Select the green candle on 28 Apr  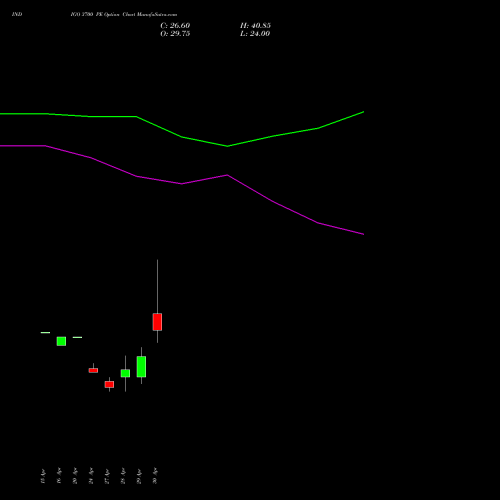125,373
